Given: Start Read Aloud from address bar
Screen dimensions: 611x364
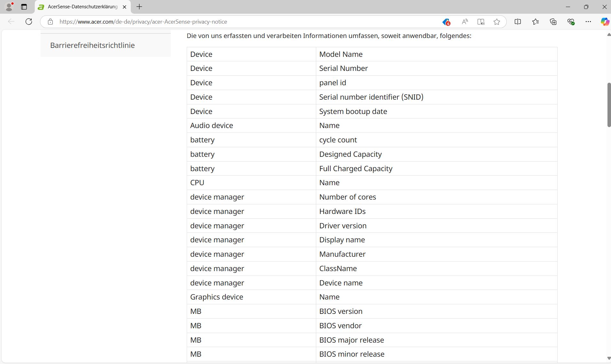Looking at the screenshot, I should (465, 22).
